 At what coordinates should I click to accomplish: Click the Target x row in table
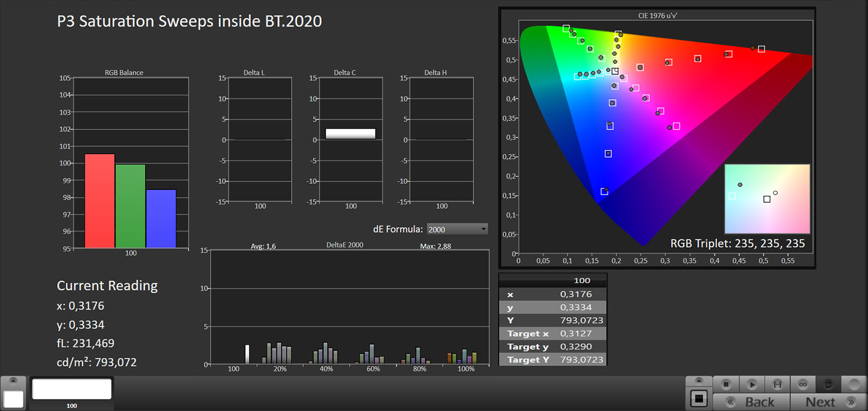[552, 333]
